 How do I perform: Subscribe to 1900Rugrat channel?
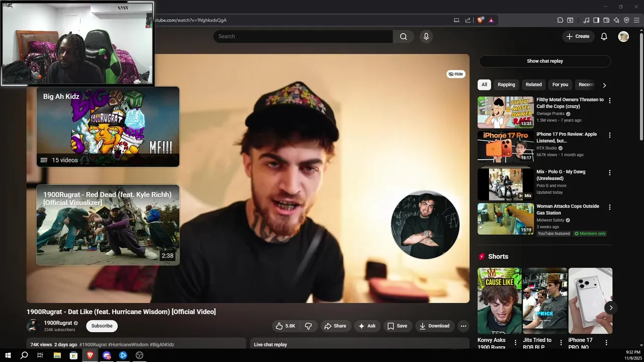[102, 326]
